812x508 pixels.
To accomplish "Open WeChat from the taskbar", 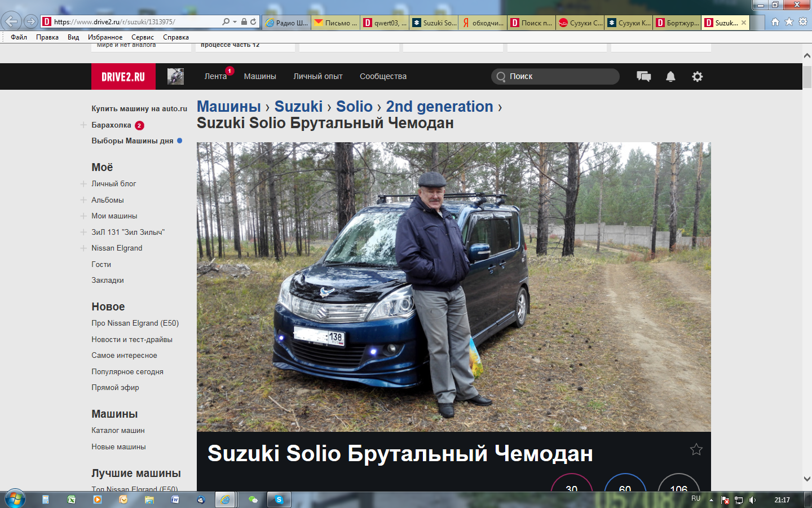I will [253, 500].
